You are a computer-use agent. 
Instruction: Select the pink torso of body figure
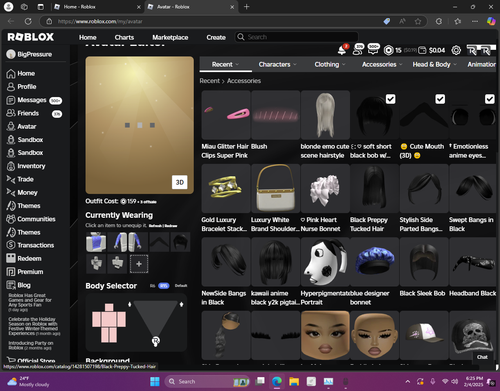click(x=109, y=319)
